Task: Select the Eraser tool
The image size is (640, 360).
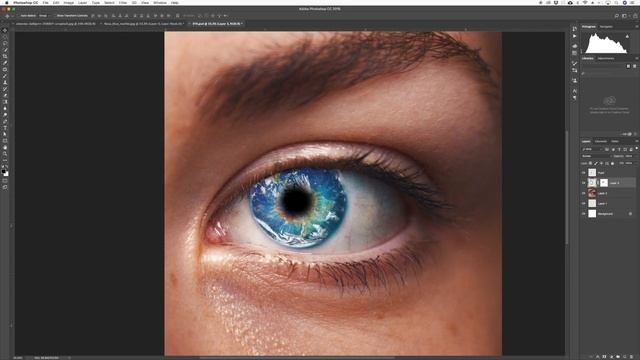Action: click(x=5, y=96)
